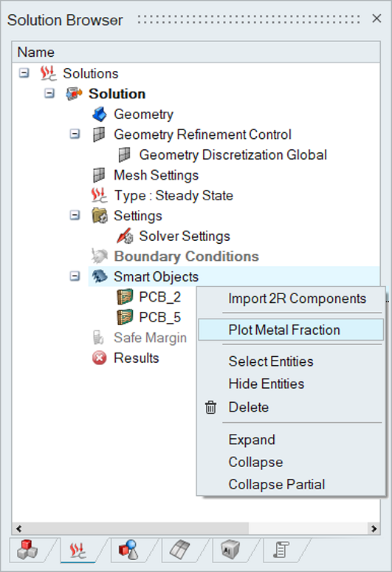
Task: Click the Geometry blue shape icon
Action: pos(99,115)
